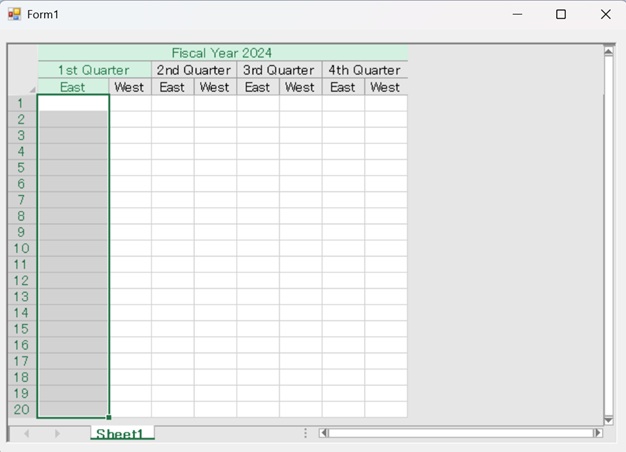Select row header 13
Image resolution: width=626 pixels, height=452 pixels.
(22, 297)
